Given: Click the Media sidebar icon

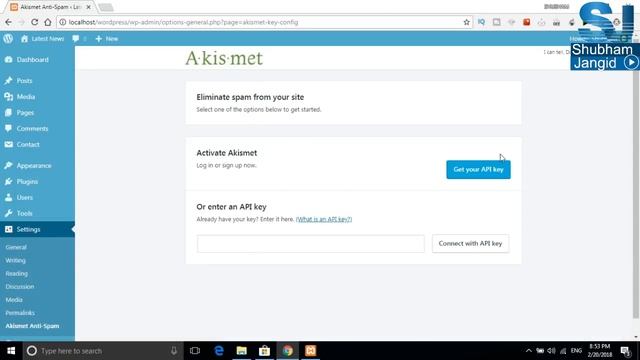Looking at the screenshot, I should point(9,97).
